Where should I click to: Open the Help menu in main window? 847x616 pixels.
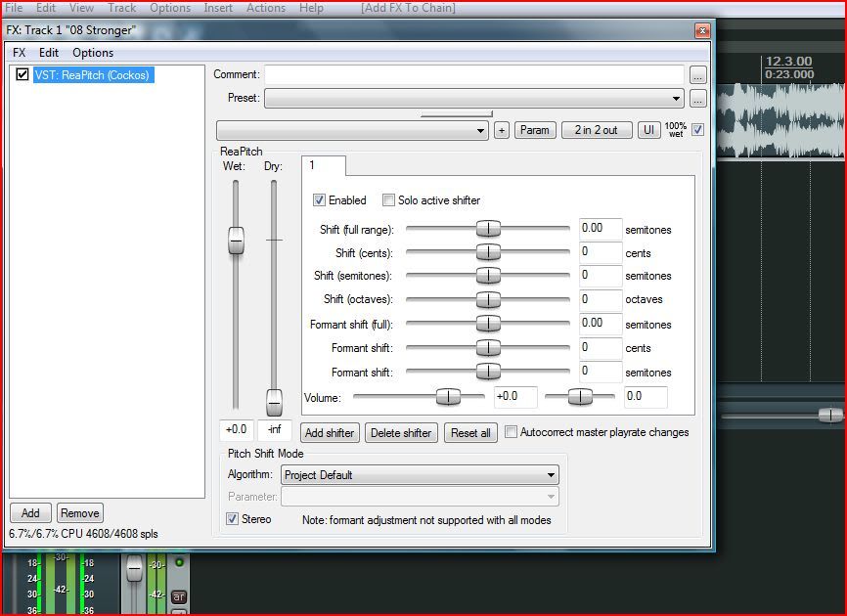tap(311, 8)
